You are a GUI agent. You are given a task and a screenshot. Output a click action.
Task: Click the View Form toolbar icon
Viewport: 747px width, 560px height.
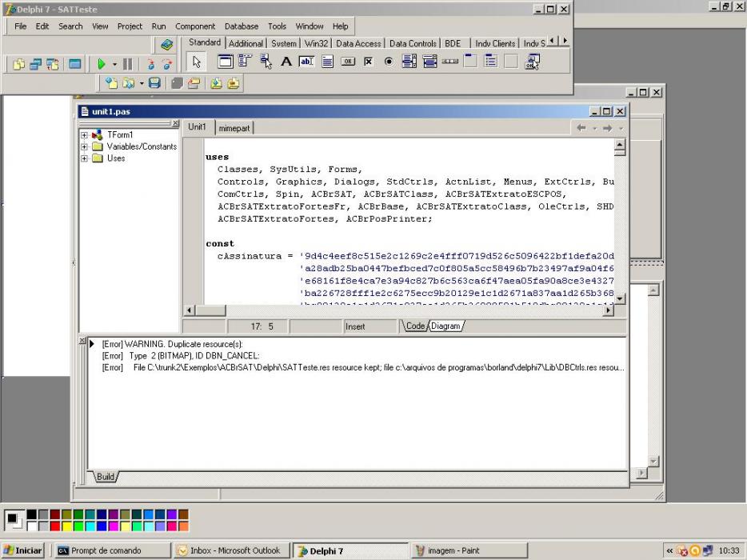coord(36,64)
